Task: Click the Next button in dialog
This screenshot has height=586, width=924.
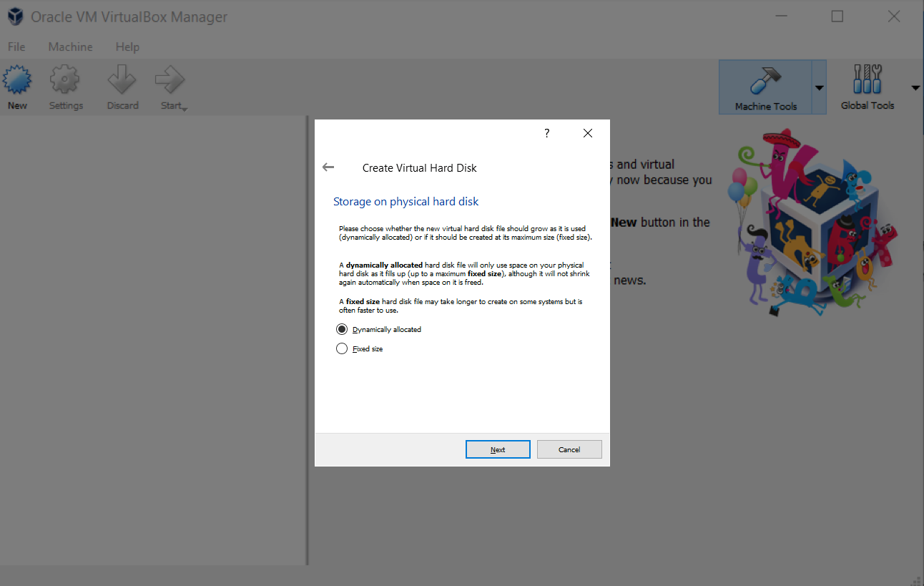Action: tap(498, 449)
